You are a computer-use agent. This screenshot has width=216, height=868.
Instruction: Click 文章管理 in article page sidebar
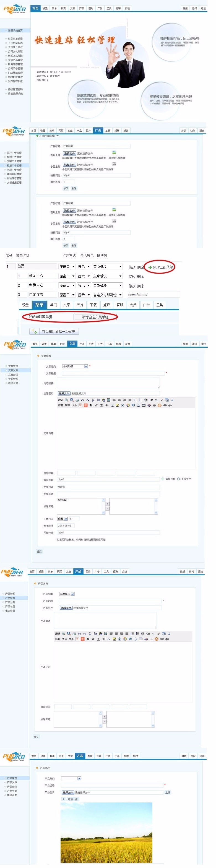tap(13, 366)
